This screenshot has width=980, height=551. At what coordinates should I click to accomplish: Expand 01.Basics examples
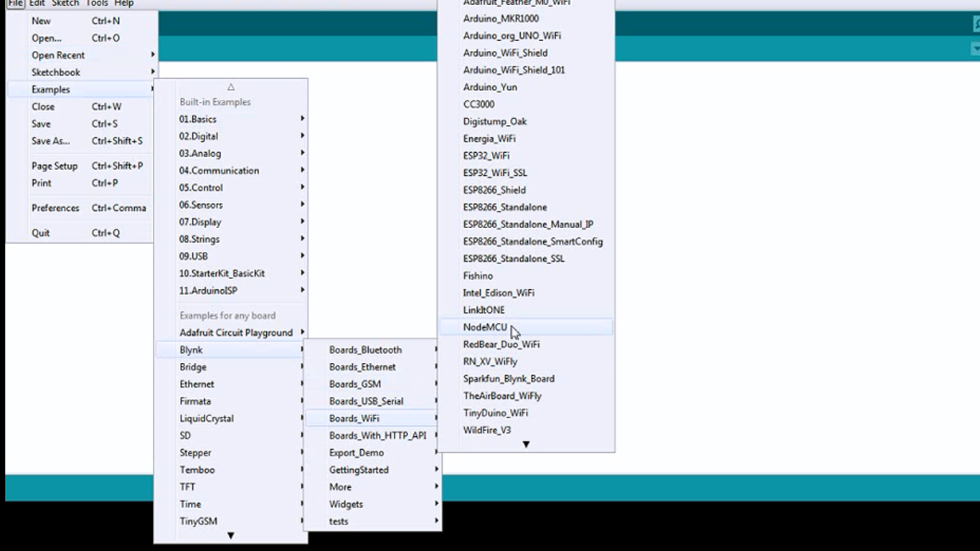coord(231,119)
